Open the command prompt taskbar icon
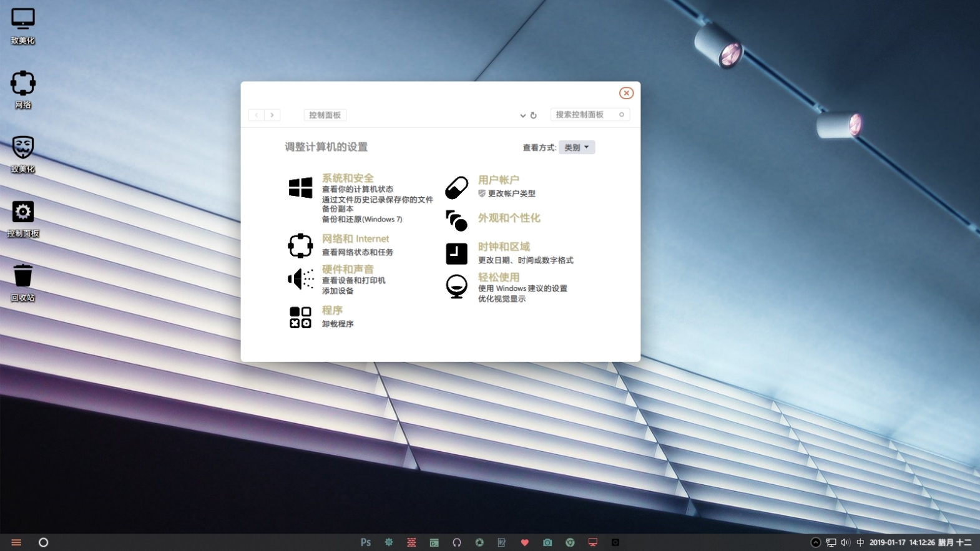The image size is (980, 551). click(x=434, y=542)
